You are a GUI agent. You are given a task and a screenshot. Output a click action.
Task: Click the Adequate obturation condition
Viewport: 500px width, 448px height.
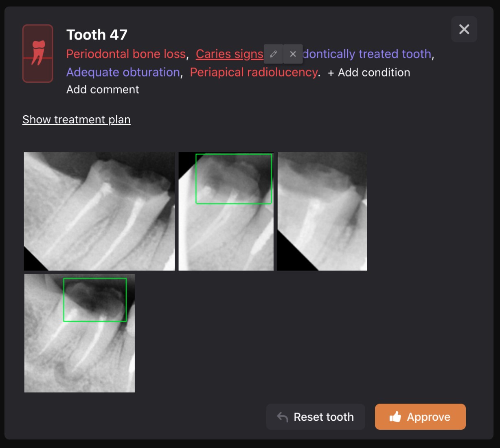(x=123, y=72)
